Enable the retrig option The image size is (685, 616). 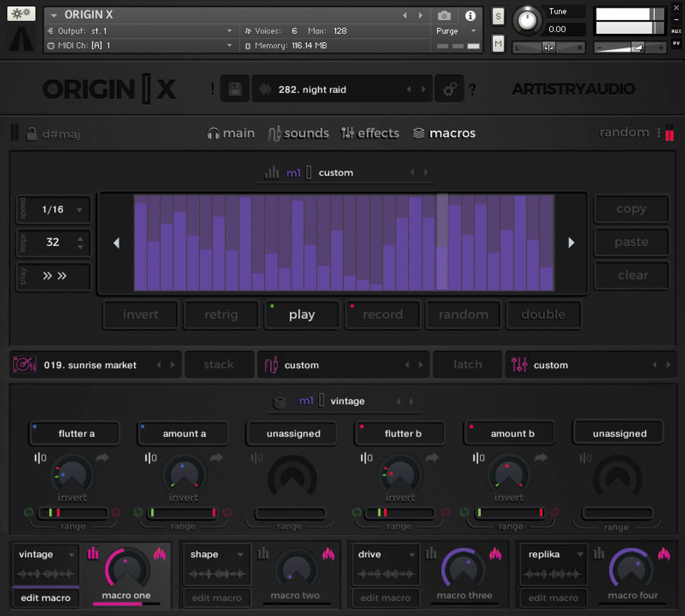click(221, 315)
